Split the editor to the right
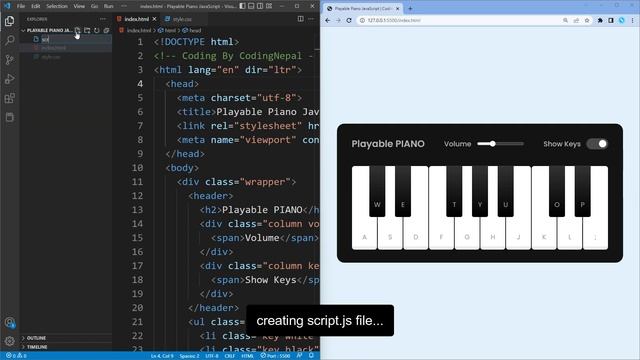This screenshot has width=640, height=360. click(300, 19)
